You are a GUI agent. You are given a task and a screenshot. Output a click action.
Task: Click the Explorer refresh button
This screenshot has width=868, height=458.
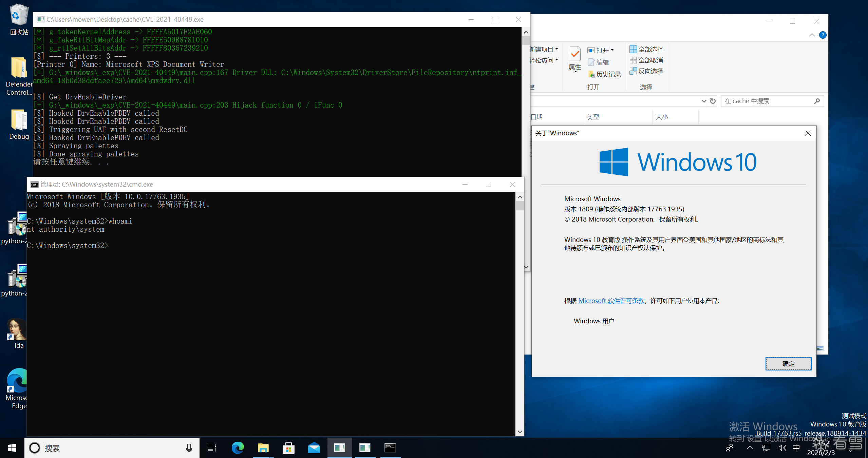[x=713, y=101]
